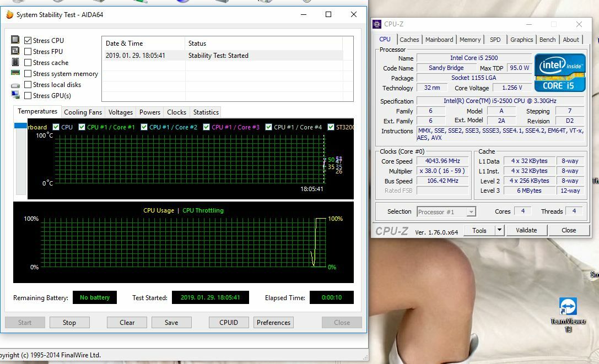
Task: Enable Stress local disks checkbox
Action: (x=28, y=85)
